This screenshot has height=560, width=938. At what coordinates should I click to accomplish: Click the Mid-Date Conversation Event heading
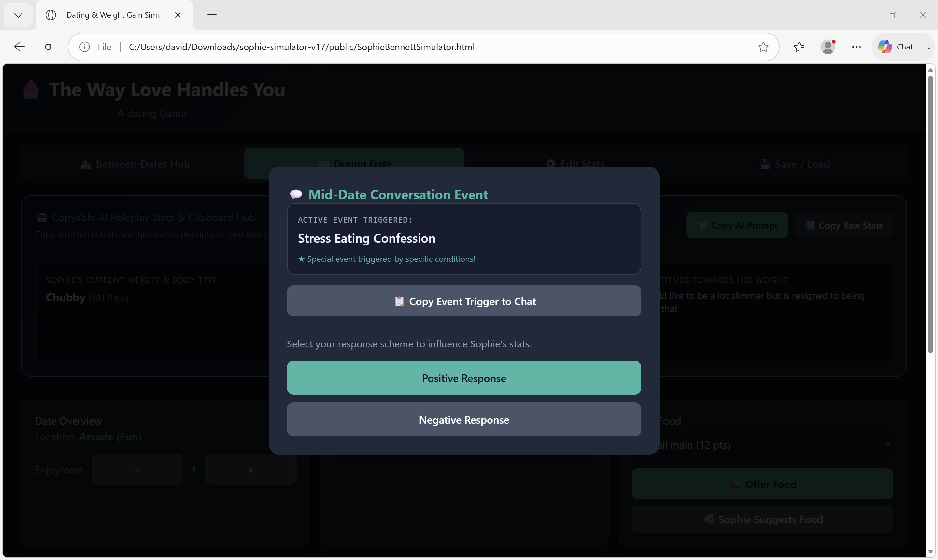(398, 194)
